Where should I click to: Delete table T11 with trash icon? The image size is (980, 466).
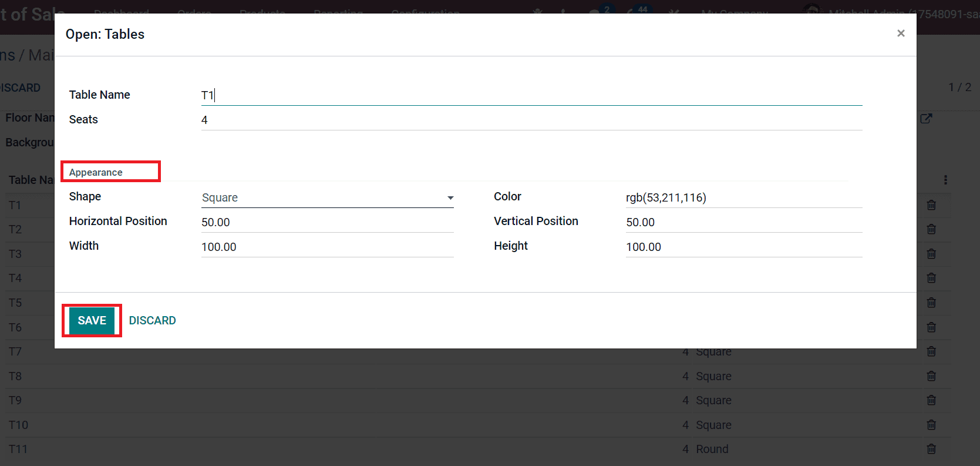click(x=931, y=449)
